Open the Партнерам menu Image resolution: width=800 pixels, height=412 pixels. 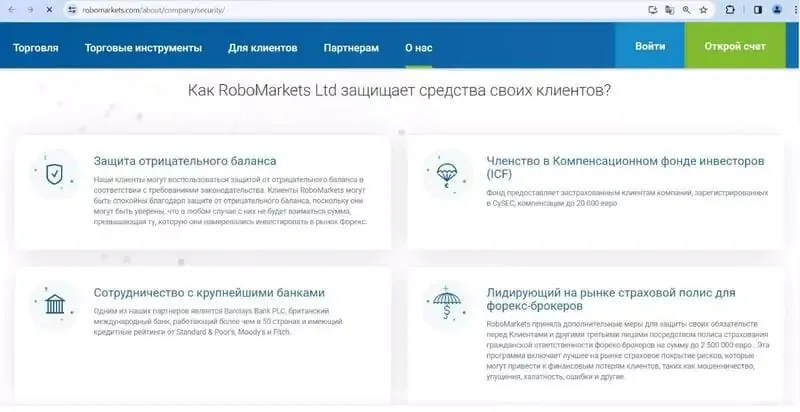pos(351,48)
